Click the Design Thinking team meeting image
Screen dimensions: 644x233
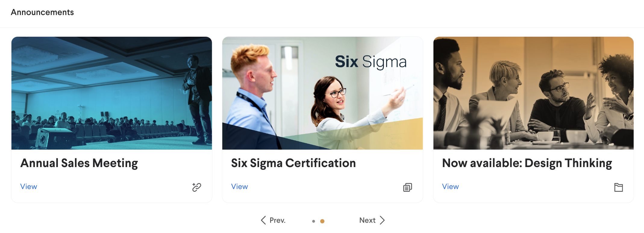[533, 93]
